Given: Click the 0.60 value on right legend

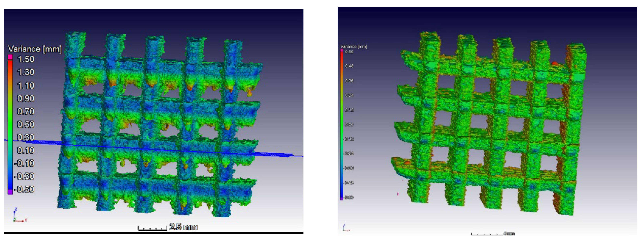Looking at the screenshot, I should click(349, 52).
